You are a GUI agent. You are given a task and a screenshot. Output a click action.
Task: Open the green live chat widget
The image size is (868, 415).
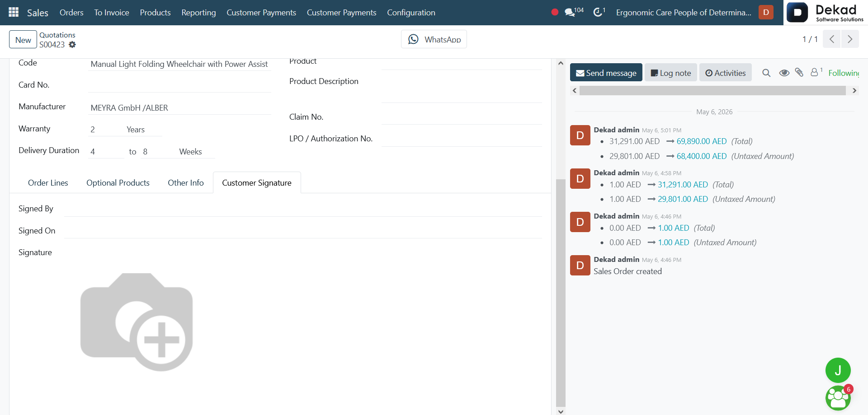(838, 398)
